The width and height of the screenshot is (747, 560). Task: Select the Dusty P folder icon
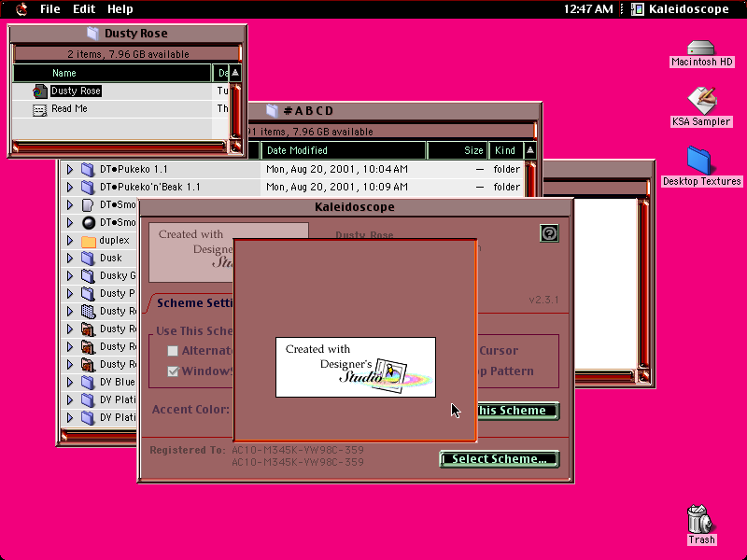[88, 293]
